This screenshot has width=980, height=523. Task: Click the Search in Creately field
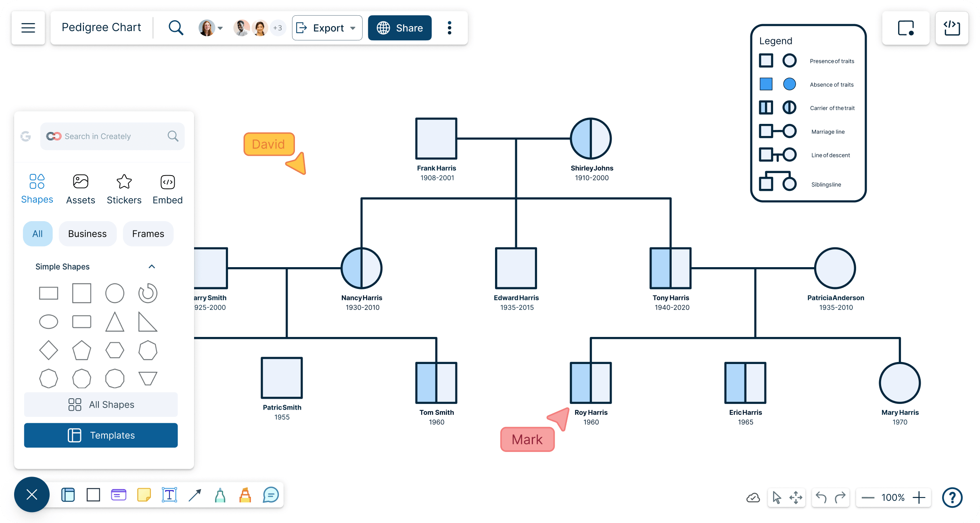pyautogui.click(x=113, y=136)
